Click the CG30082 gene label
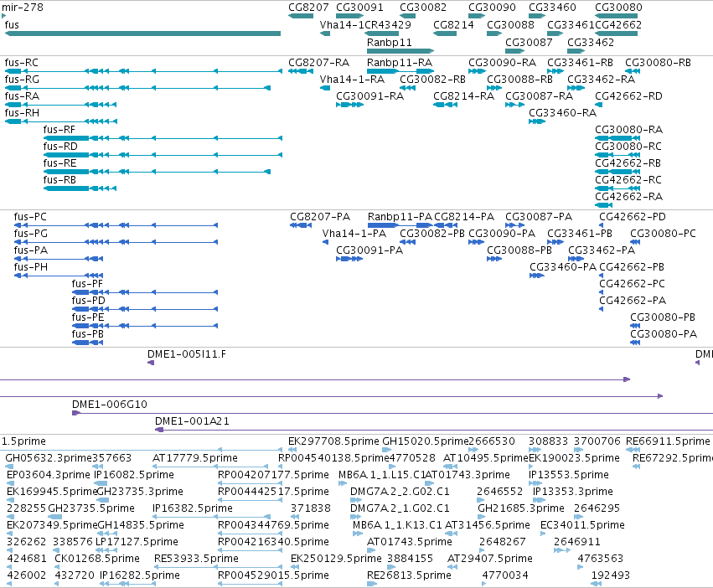The width and height of the screenshot is (713, 588). click(423, 8)
